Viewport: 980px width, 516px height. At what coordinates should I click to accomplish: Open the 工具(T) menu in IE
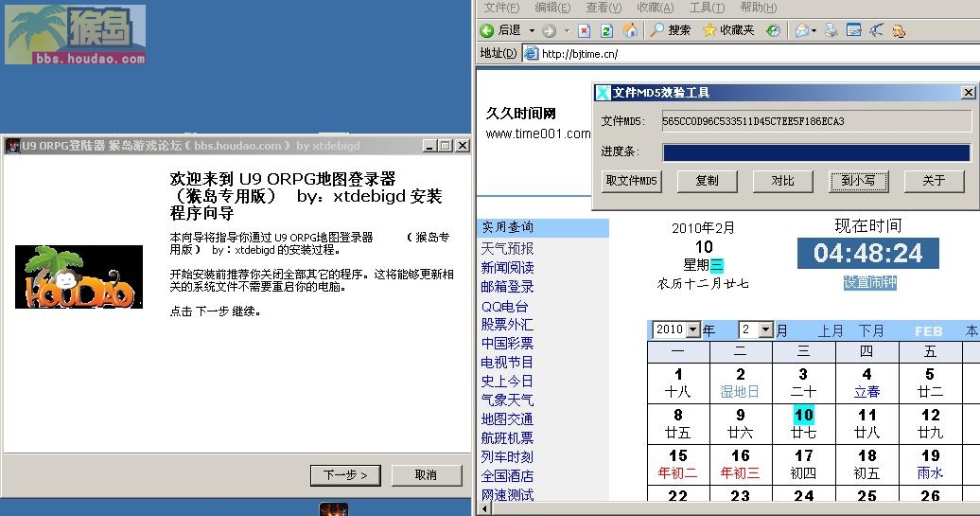pos(707,8)
